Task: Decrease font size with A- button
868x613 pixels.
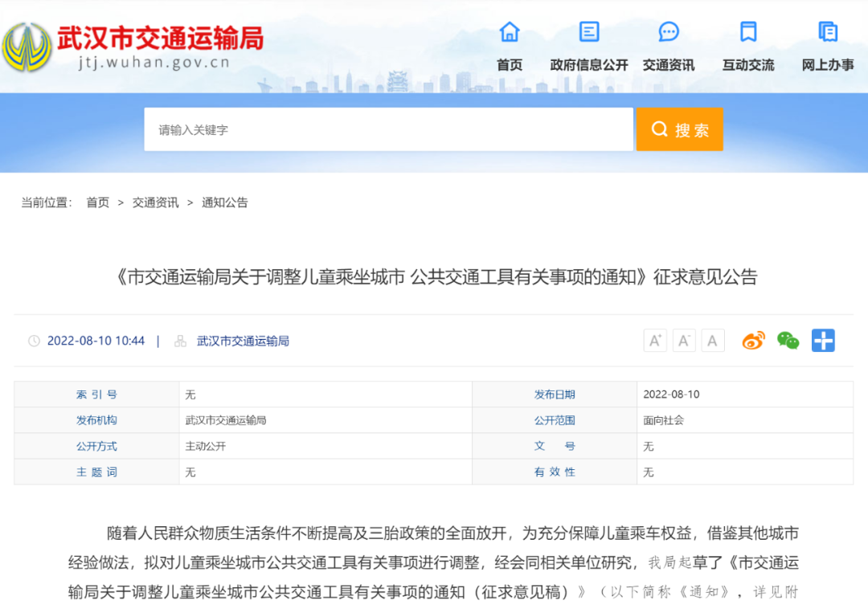Action: [684, 341]
